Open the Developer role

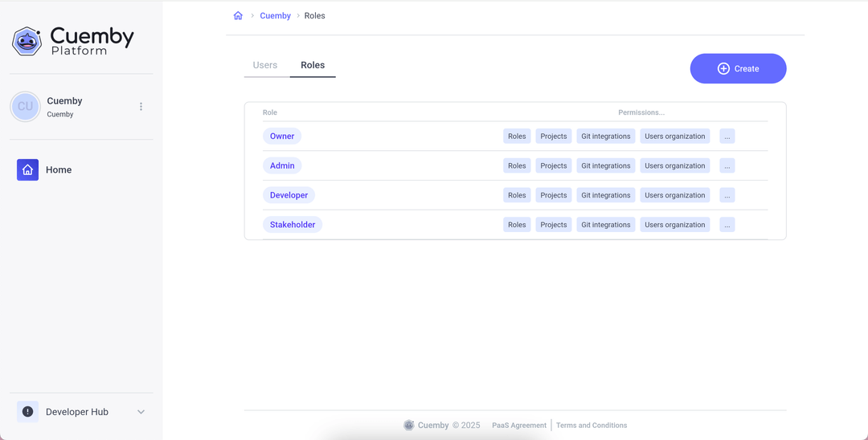tap(289, 195)
